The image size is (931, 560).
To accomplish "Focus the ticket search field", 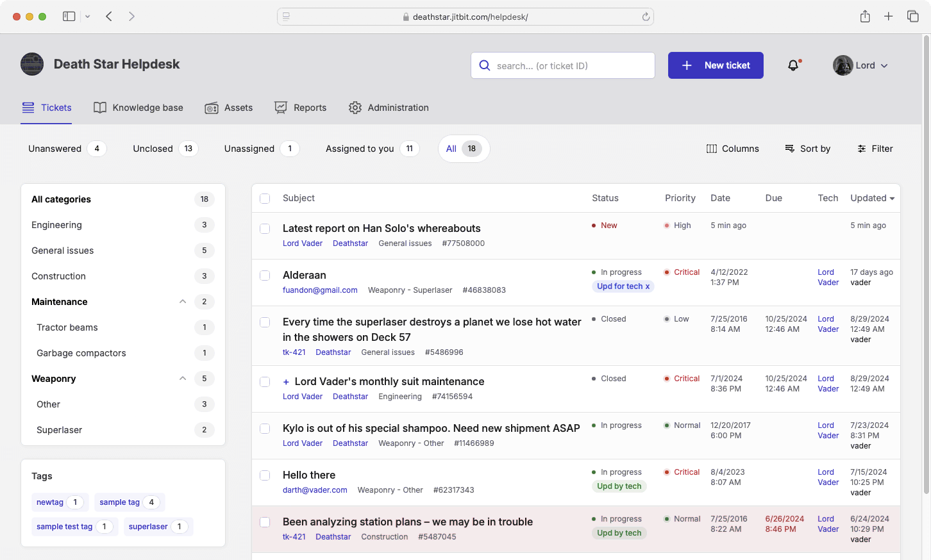I will click(x=563, y=65).
